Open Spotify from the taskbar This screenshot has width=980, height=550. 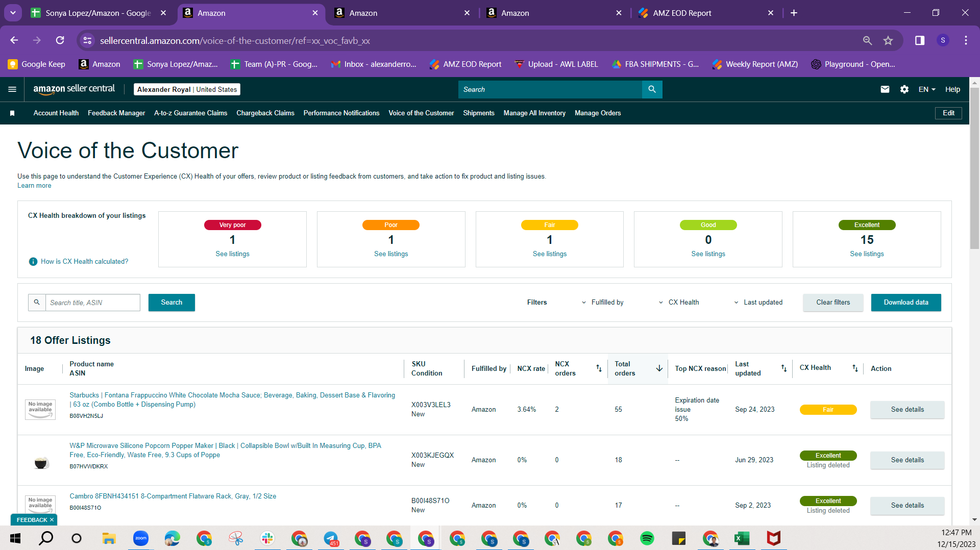647,538
